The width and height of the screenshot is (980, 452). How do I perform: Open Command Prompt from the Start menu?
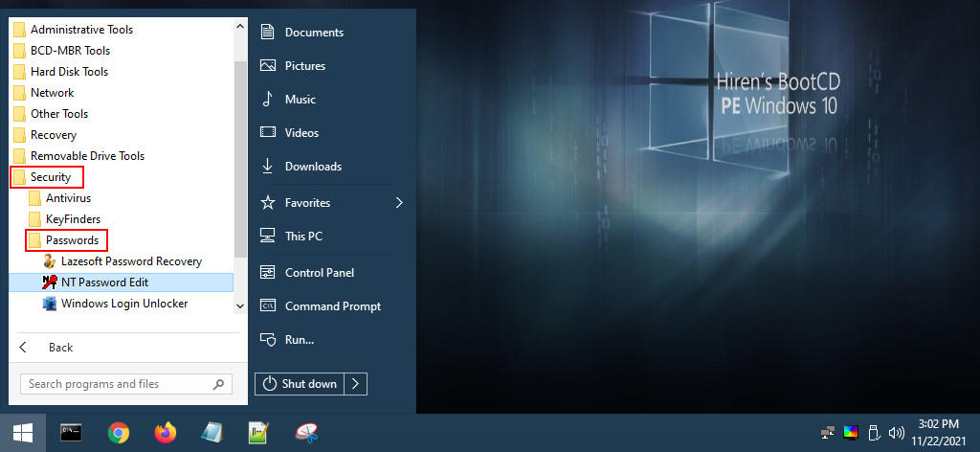[331, 306]
